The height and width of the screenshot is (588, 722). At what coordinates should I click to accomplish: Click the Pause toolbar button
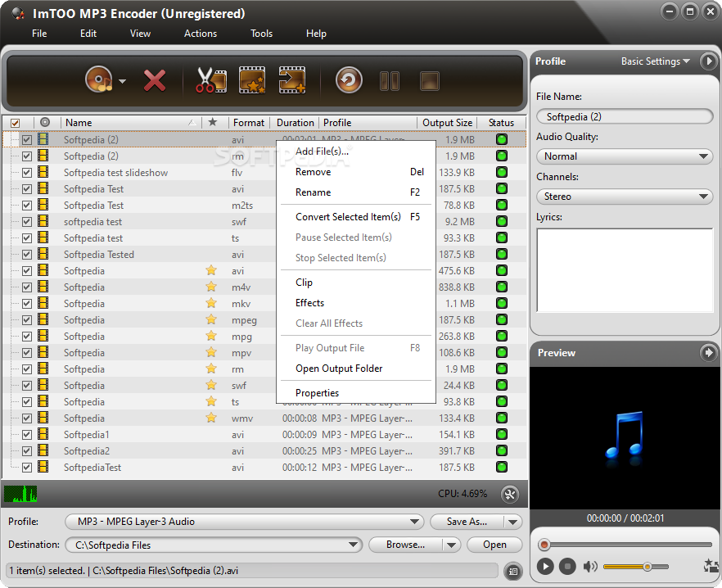(390, 81)
